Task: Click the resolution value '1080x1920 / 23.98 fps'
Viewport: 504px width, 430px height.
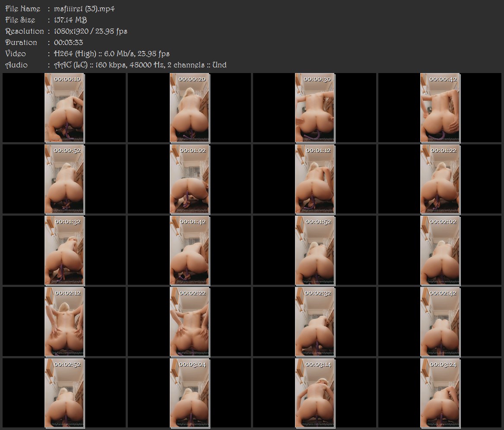Action: point(91,31)
